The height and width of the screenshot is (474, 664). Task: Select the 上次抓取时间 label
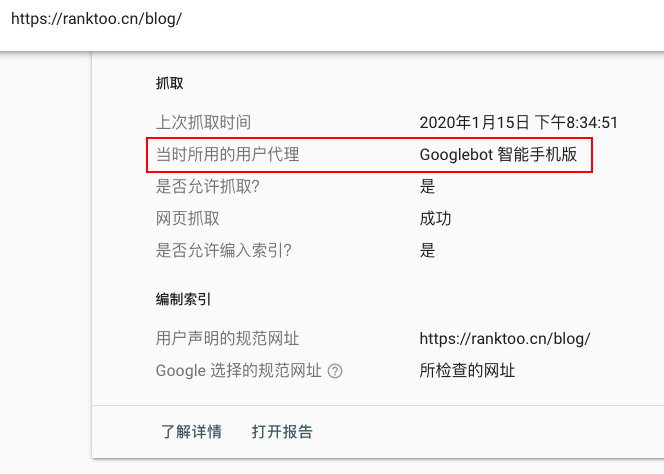pyautogui.click(x=203, y=122)
